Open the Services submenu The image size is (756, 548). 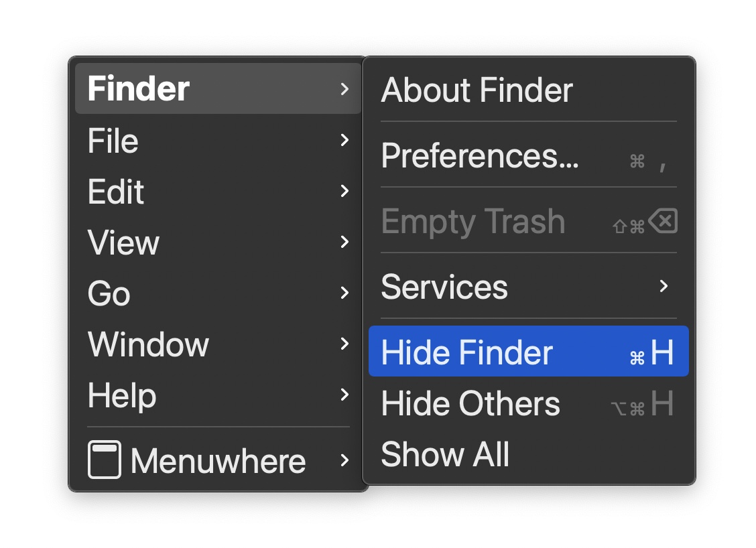pyautogui.click(x=444, y=287)
